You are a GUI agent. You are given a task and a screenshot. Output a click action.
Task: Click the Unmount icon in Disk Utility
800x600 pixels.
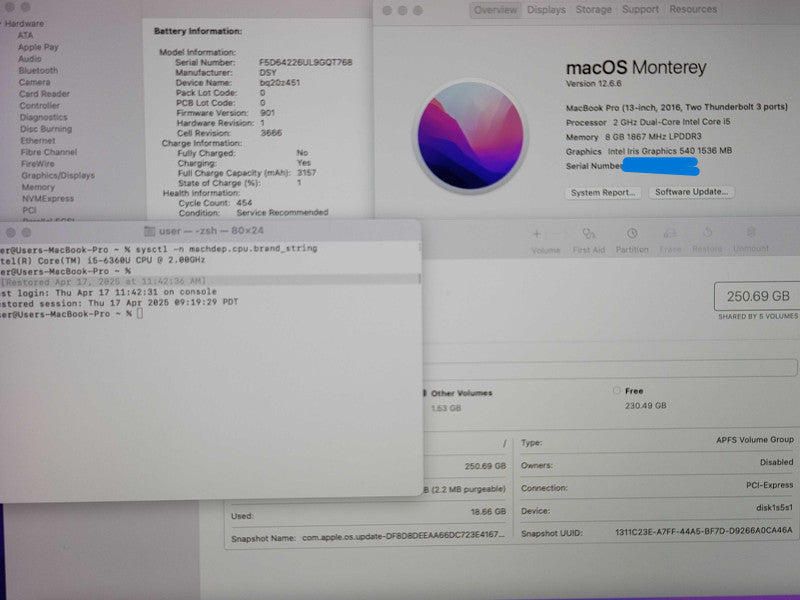pyautogui.click(x=751, y=233)
